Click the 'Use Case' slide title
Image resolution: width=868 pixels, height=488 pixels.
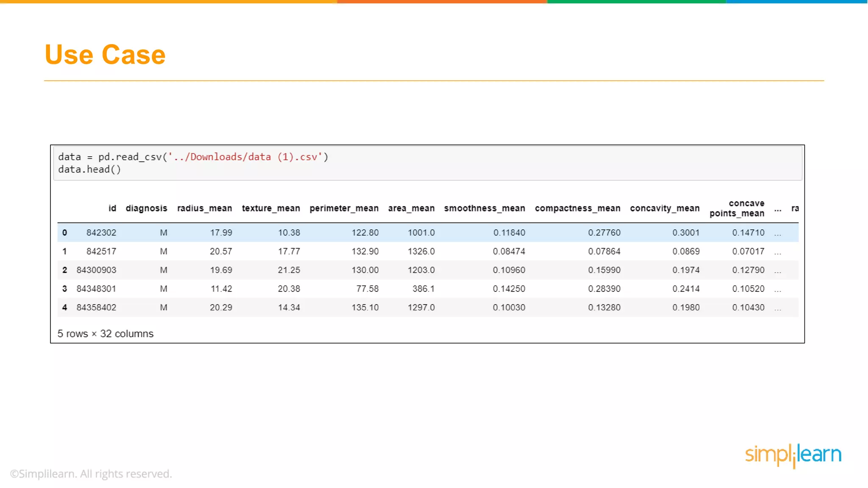(105, 55)
